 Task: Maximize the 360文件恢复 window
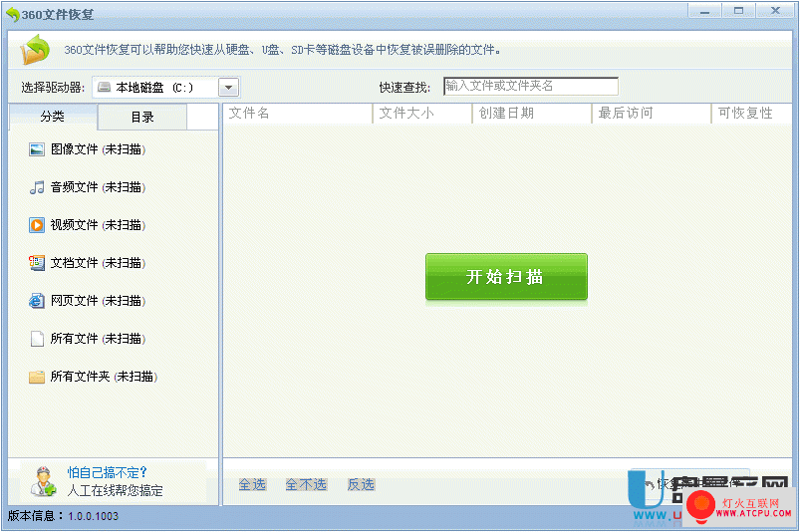click(x=738, y=11)
